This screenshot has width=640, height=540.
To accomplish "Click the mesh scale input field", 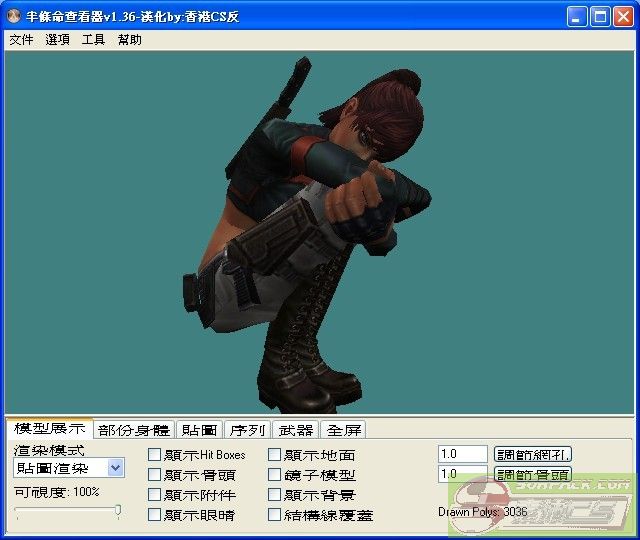I will (x=462, y=454).
